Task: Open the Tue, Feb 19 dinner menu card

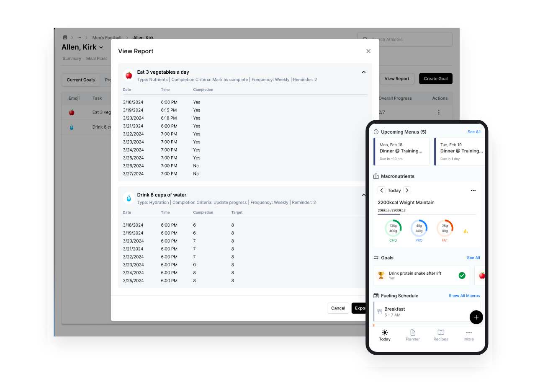Action: point(460,152)
